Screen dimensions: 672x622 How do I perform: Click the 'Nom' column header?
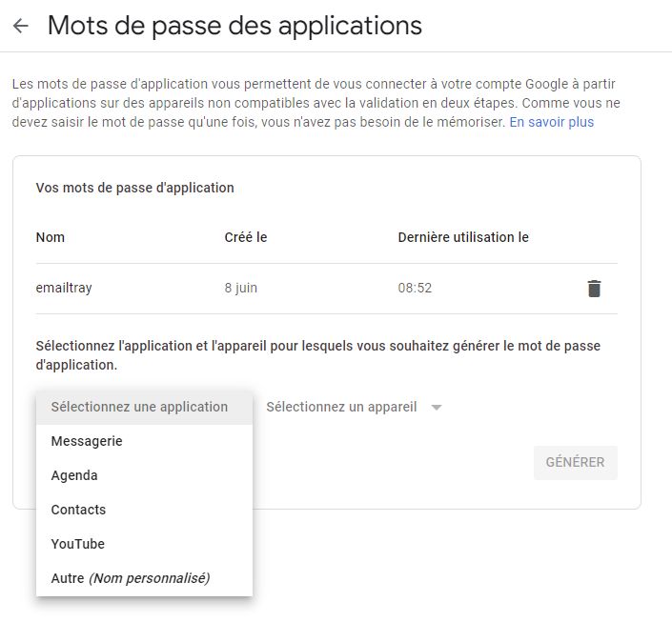50,237
